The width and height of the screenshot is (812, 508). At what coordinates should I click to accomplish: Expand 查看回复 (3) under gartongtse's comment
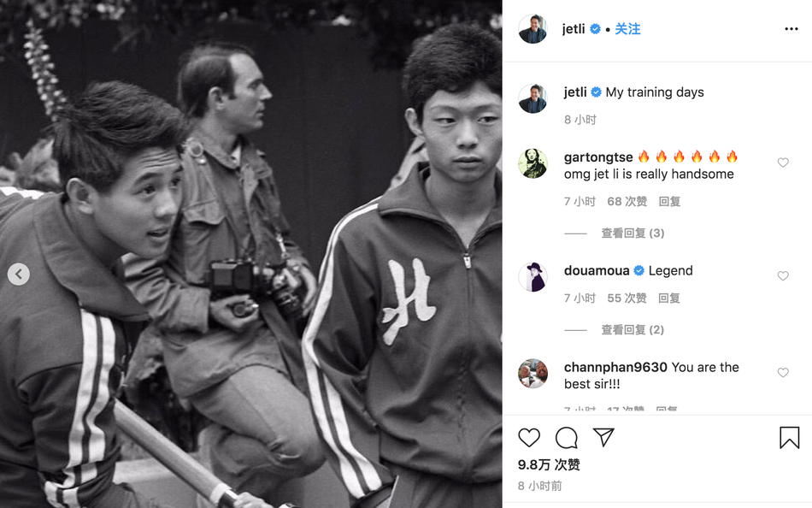[633, 233]
